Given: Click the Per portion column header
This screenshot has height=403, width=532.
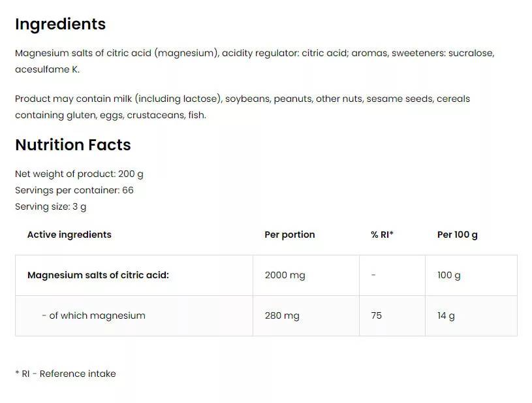Looking at the screenshot, I should (289, 234).
